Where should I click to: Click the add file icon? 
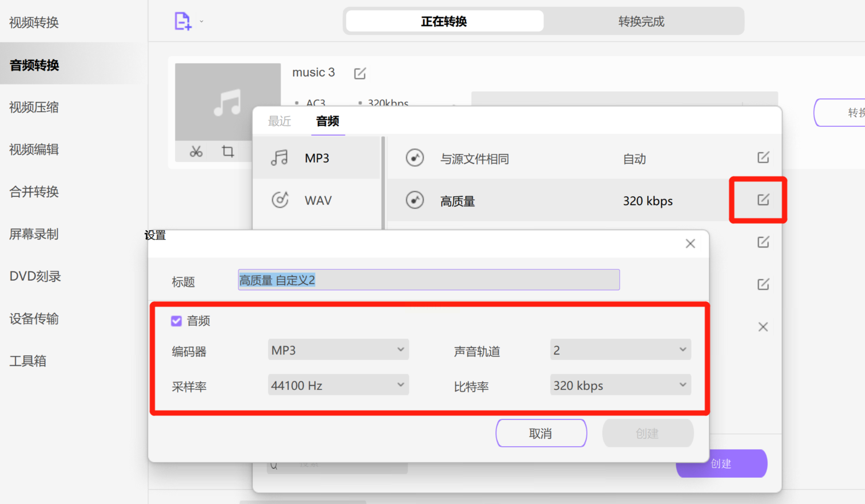pos(182,21)
